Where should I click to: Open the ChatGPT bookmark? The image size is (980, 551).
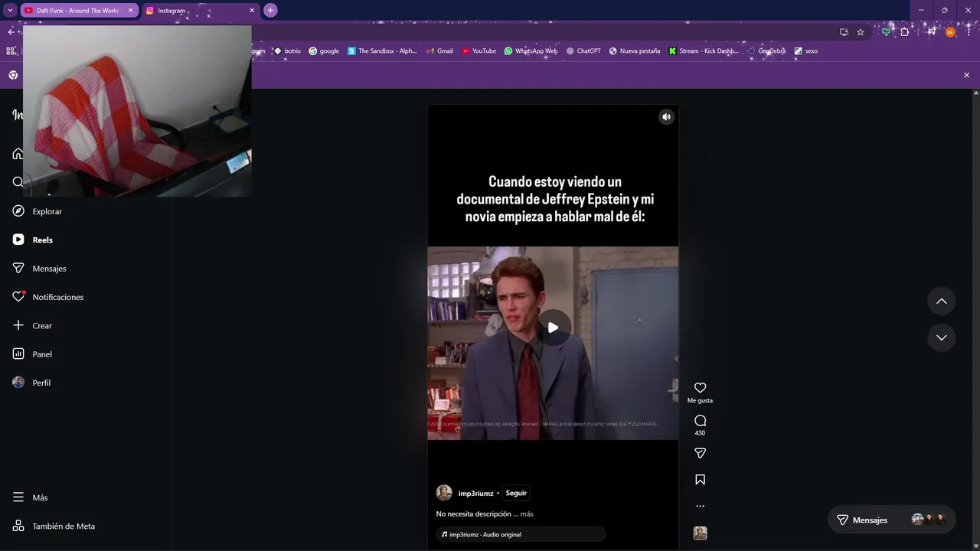coord(583,51)
